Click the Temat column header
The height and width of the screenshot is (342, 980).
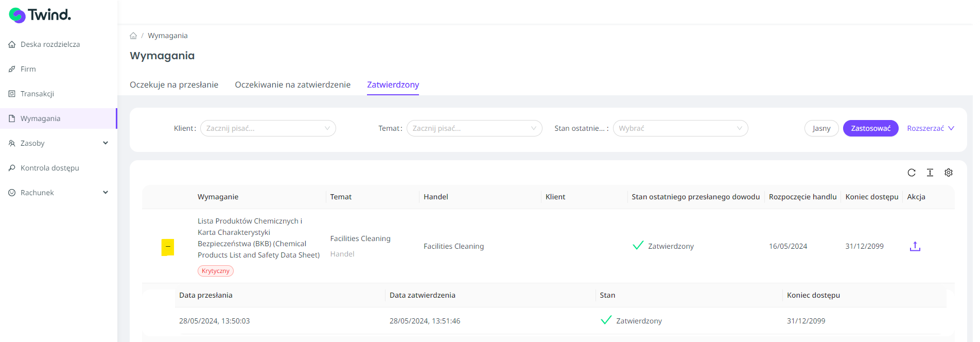[x=341, y=197]
